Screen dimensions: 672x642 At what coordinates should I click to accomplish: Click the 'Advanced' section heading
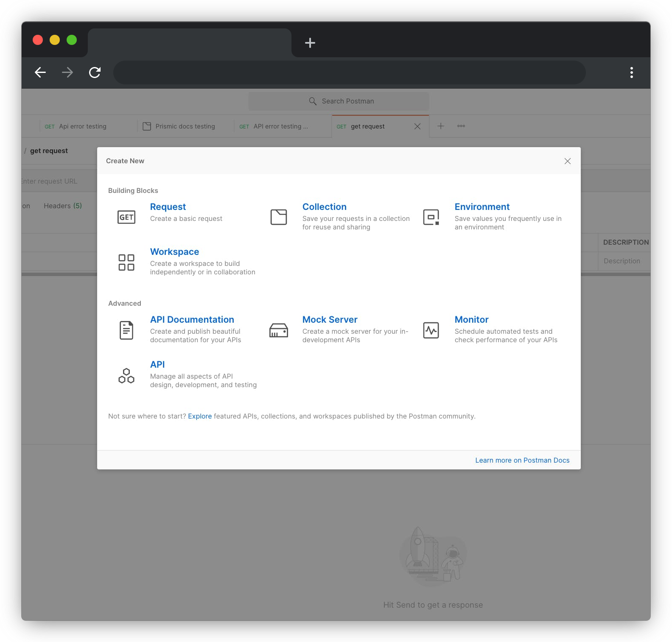[125, 304]
